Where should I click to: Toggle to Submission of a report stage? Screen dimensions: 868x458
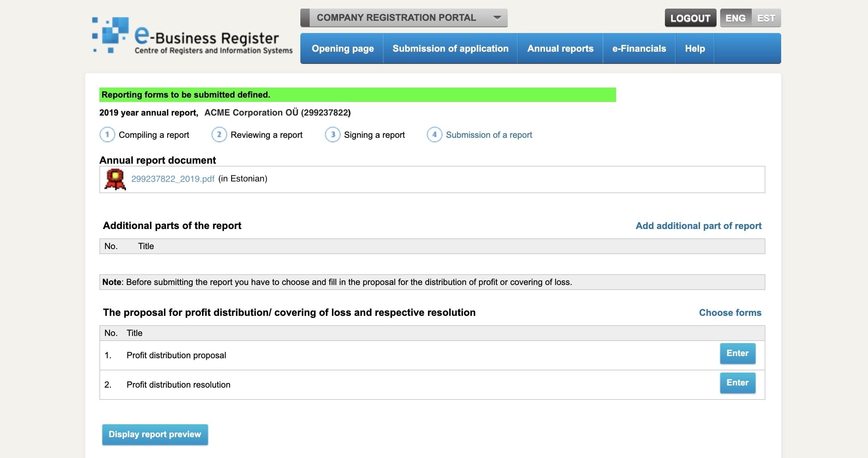tap(489, 135)
